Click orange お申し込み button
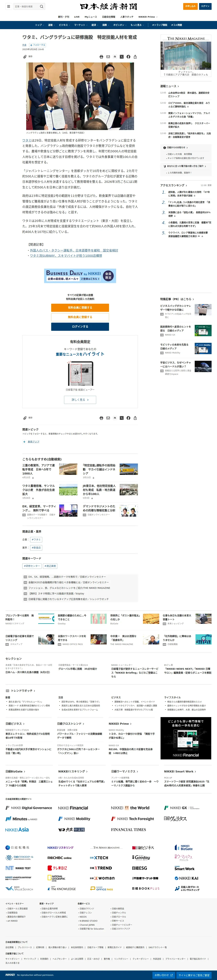The width and height of the screenshot is (217, 980). click(x=190, y=6)
